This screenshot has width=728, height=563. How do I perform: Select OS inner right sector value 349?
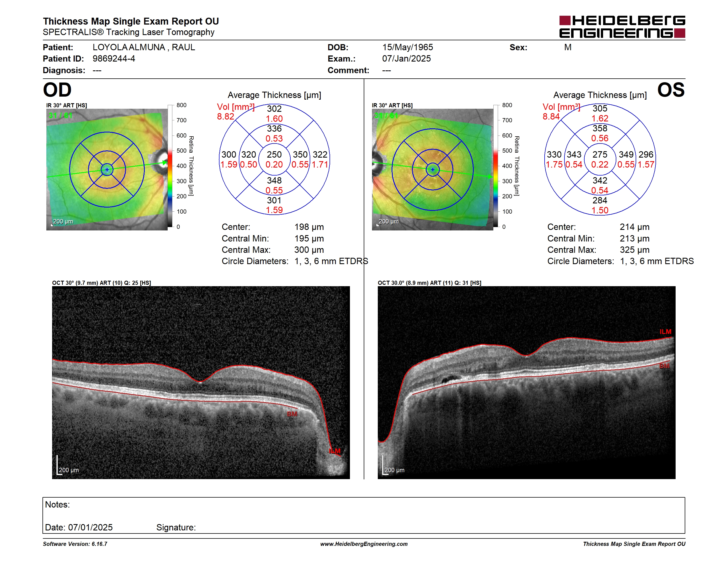coord(626,155)
